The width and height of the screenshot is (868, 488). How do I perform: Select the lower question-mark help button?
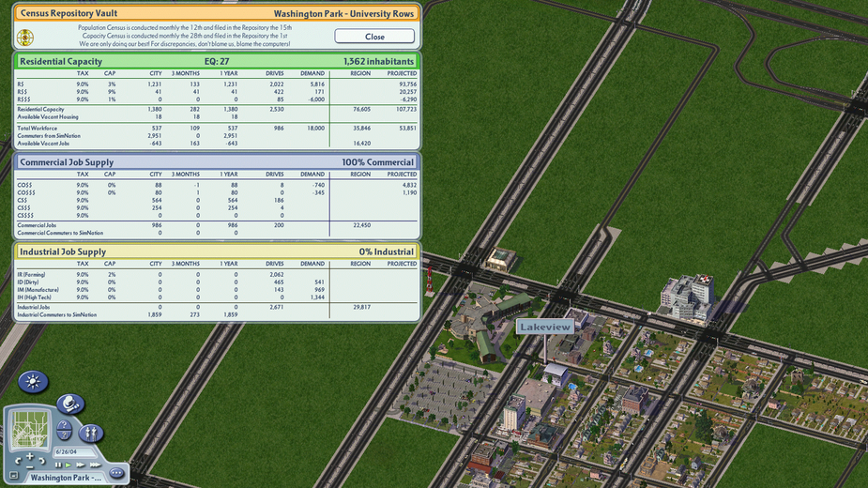[x=64, y=435]
